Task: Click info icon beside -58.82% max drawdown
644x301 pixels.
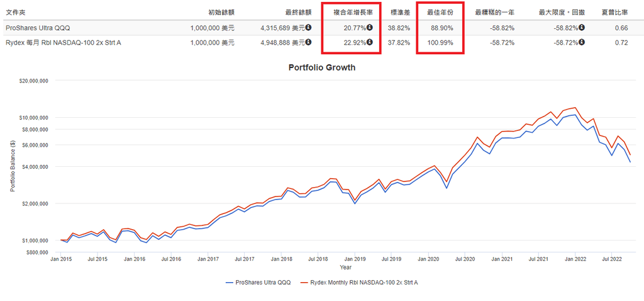Action: pyautogui.click(x=582, y=28)
